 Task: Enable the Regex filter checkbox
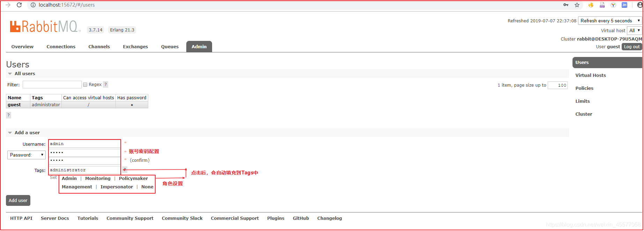tap(85, 85)
